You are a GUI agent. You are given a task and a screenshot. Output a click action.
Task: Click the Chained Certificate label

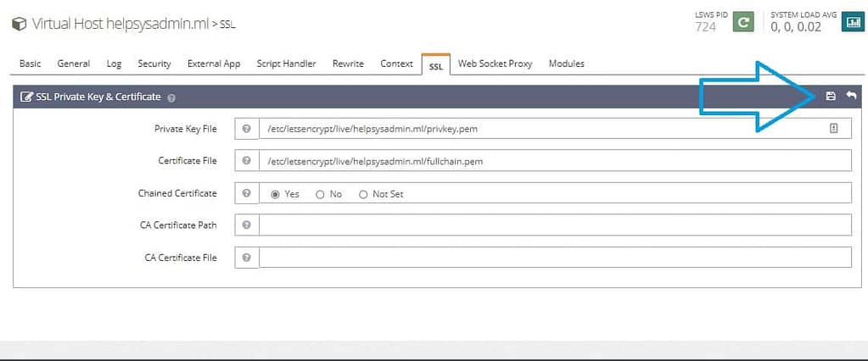[x=177, y=193]
